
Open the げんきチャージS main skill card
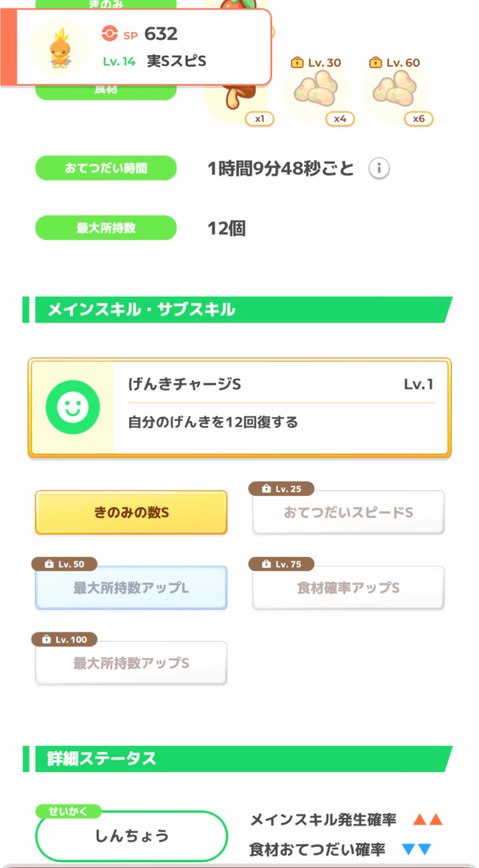[x=240, y=408]
